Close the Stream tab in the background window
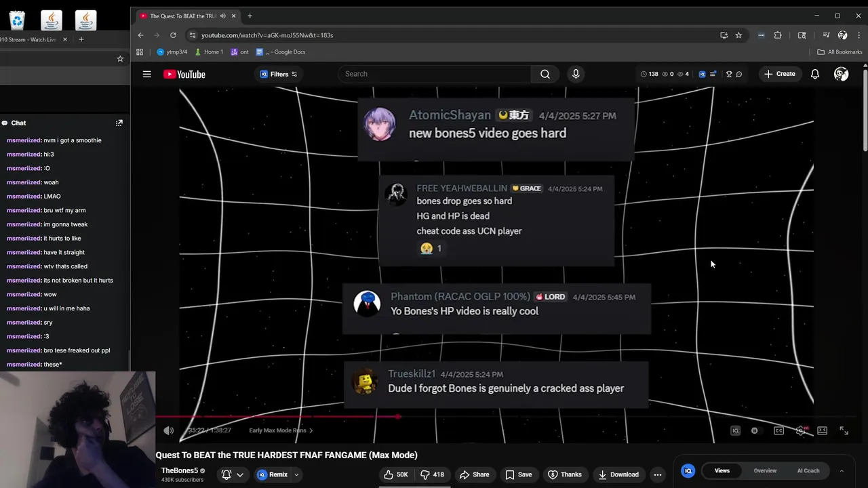Image resolution: width=868 pixels, height=488 pixels. 65,39
